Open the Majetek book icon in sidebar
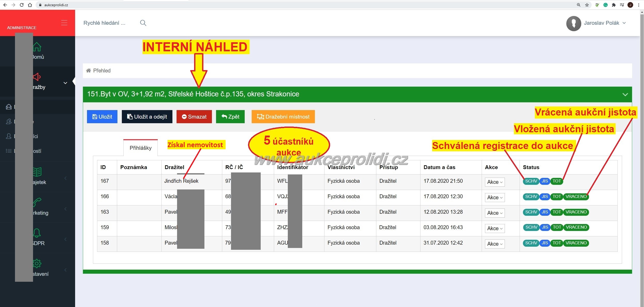This screenshot has height=307, width=644. tap(37, 172)
